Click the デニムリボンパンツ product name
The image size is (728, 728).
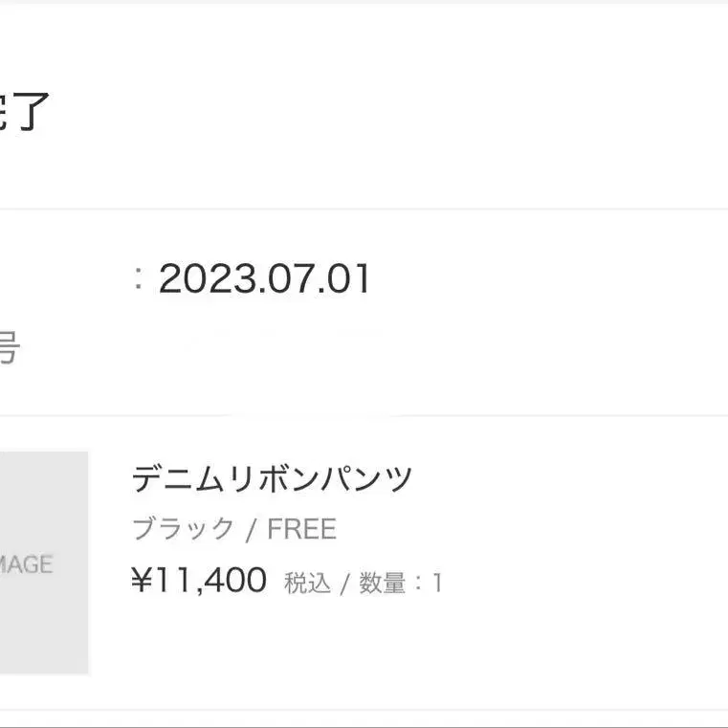[272, 478]
